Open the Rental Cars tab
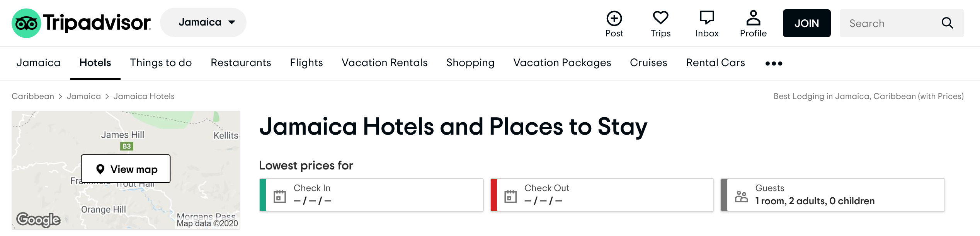The height and width of the screenshot is (236, 980). pyautogui.click(x=715, y=63)
